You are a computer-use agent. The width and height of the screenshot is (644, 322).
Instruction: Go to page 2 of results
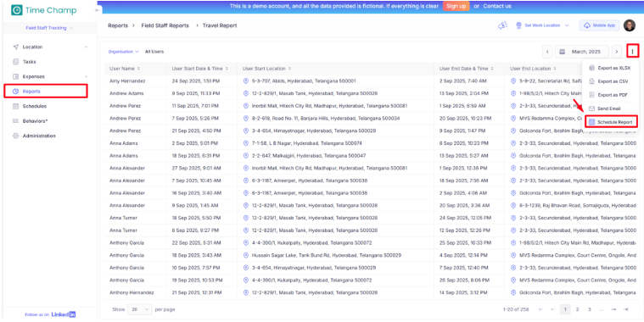pyautogui.click(x=577, y=309)
